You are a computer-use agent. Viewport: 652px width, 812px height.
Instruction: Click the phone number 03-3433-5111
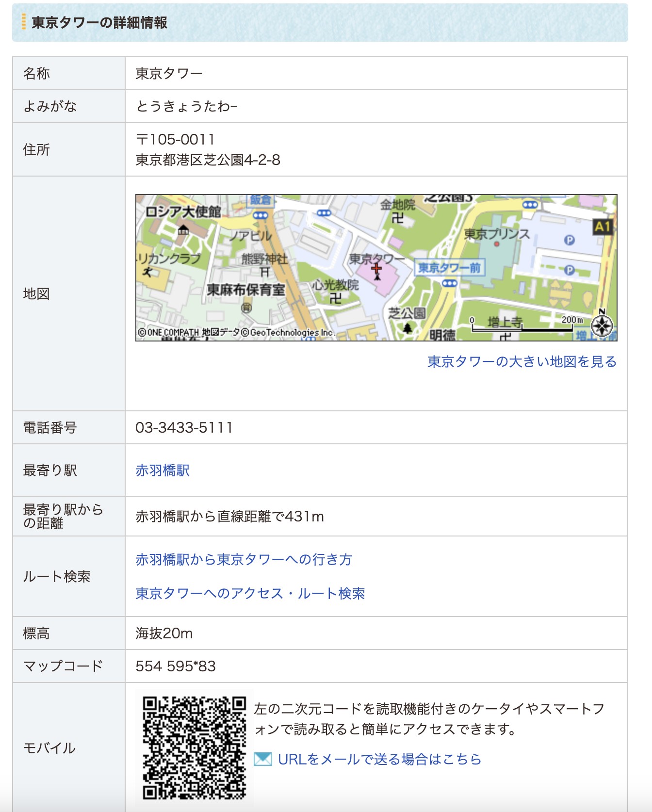point(184,428)
